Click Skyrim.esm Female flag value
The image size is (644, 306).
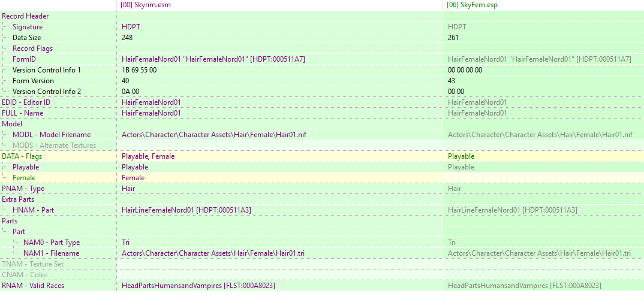tap(133, 178)
